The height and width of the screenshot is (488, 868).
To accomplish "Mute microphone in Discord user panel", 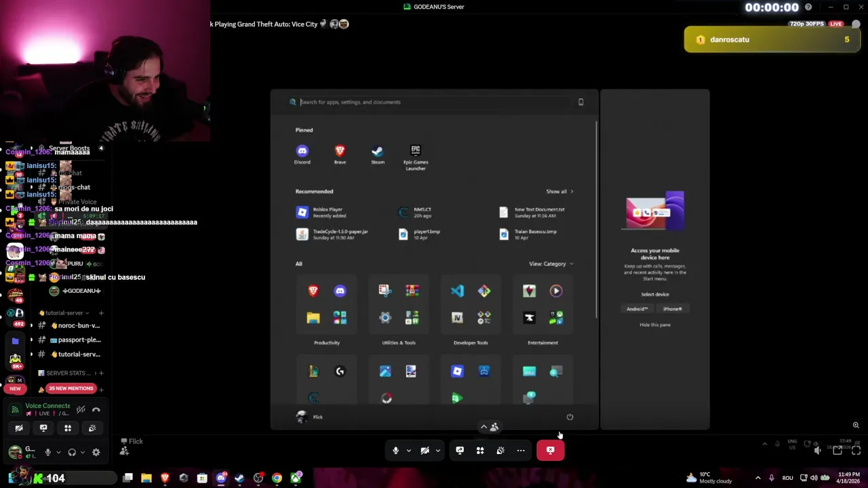I will tap(47, 452).
